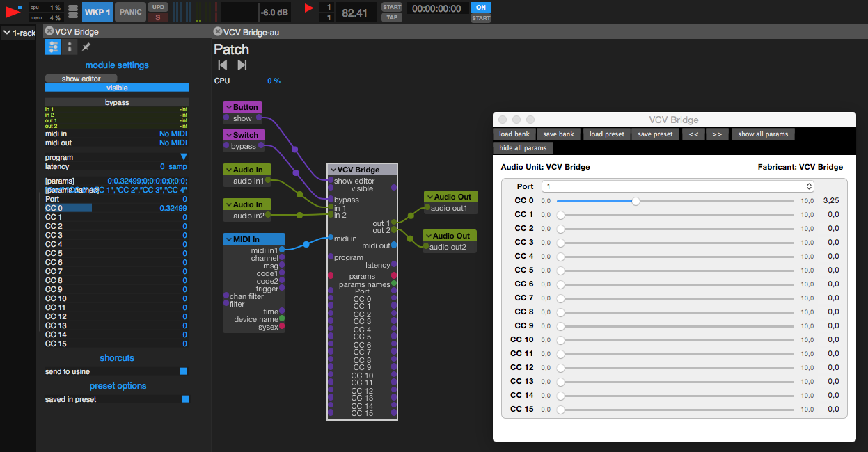Expand the 1-rack chevron
This screenshot has height=452, width=868.
(7, 33)
